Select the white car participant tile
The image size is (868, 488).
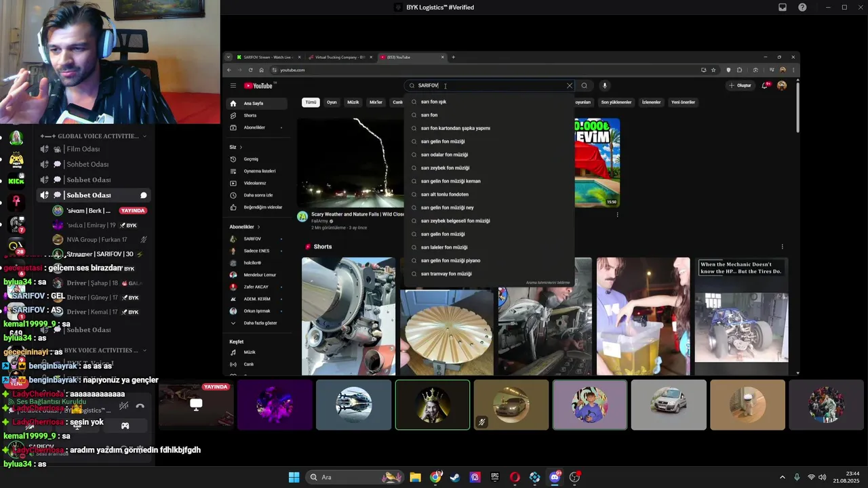tap(669, 405)
